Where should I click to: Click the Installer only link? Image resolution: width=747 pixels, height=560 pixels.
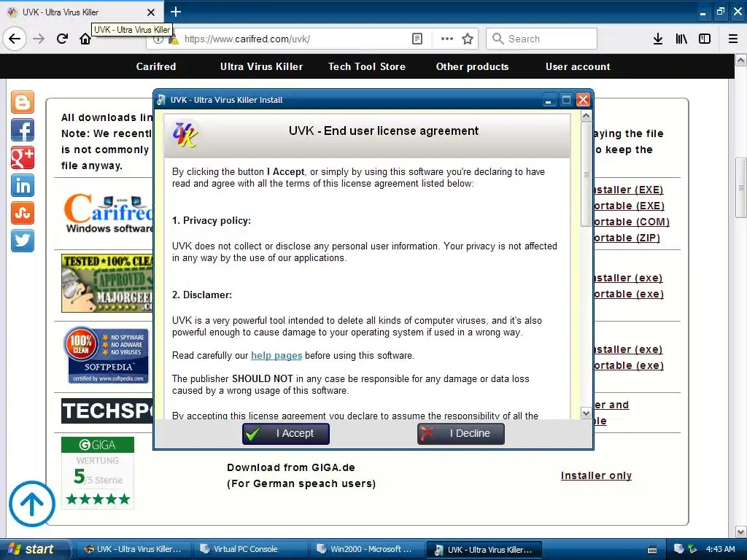coord(596,475)
